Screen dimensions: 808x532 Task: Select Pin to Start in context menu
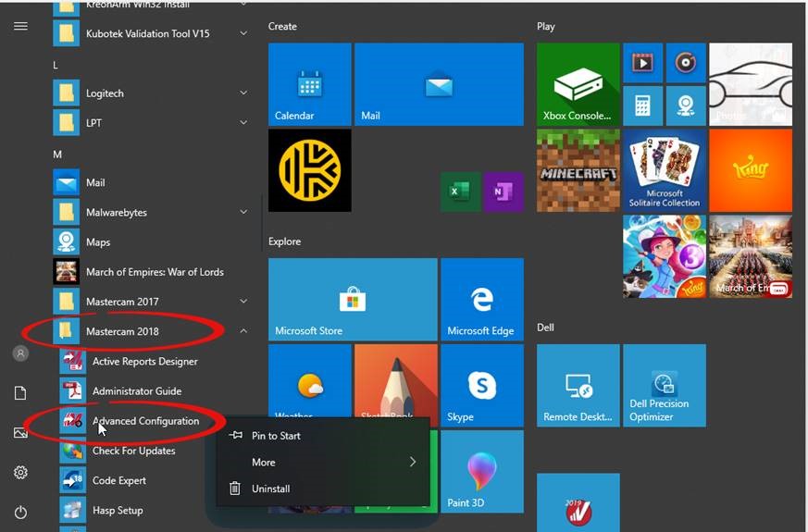323,436
